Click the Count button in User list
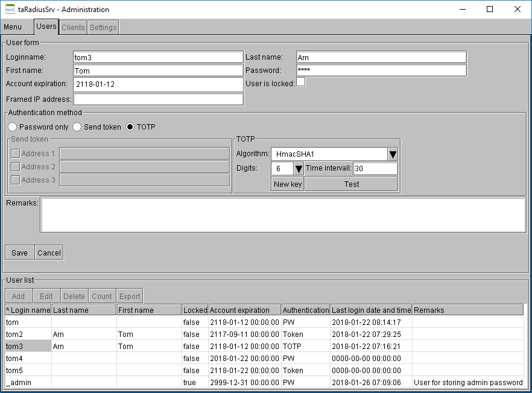Viewport: 532px width, 393px height. tap(102, 296)
